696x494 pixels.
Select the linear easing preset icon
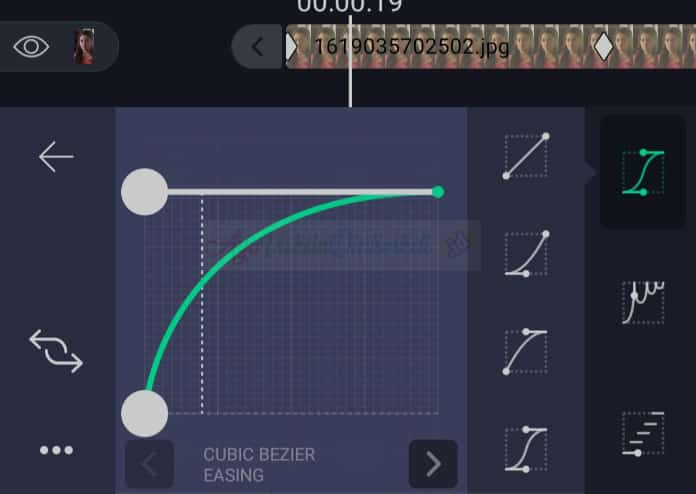point(526,156)
